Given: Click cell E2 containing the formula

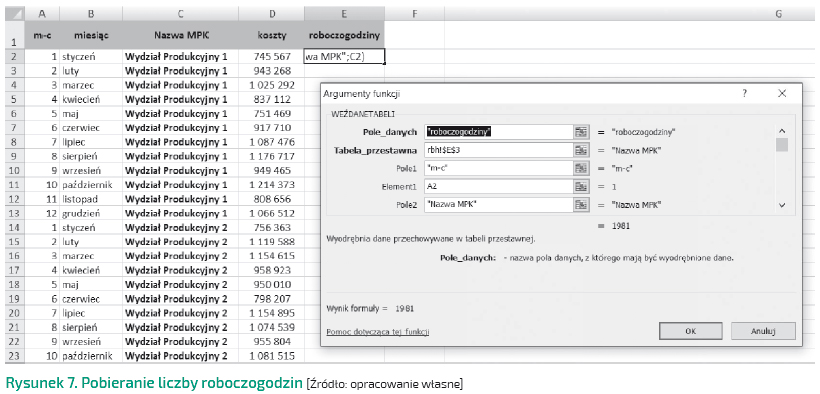Looking at the screenshot, I should point(344,56).
